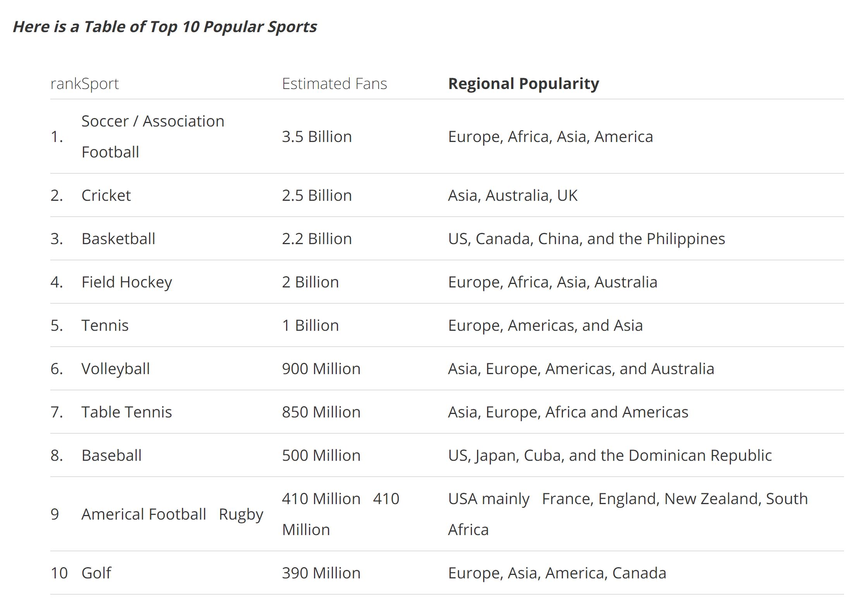The image size is (868, 602).
Task: Select Americal Football Rugby cell
Action: (x=172, y=514)
